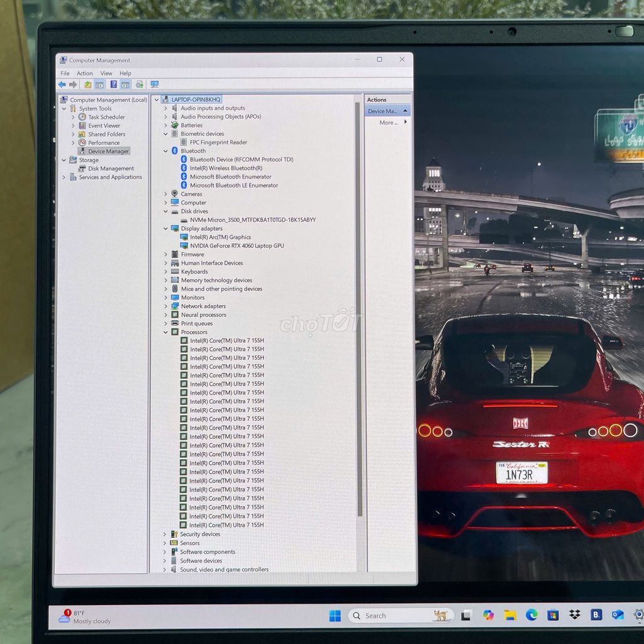Collapse the Bluetooth device category
The height and width of the screenshot is (644, 644).
coord(165,151)
